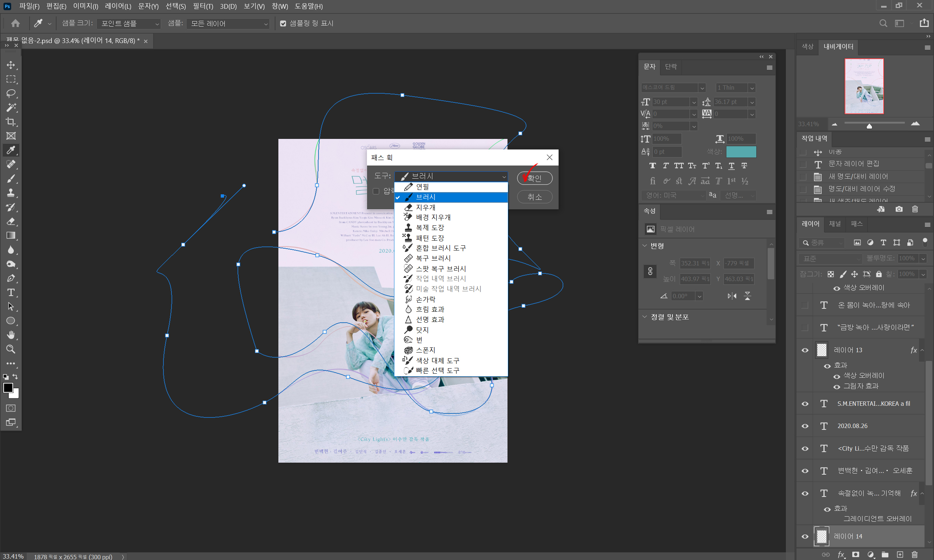Toggle the pressure simulation checkbox in dialog
This screenshot has height=560, width=934.
376,191
